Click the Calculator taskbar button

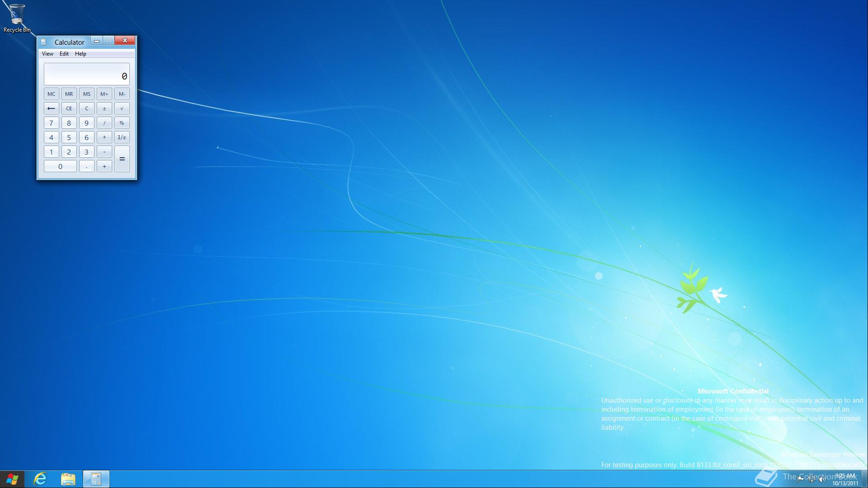[96, 479]
